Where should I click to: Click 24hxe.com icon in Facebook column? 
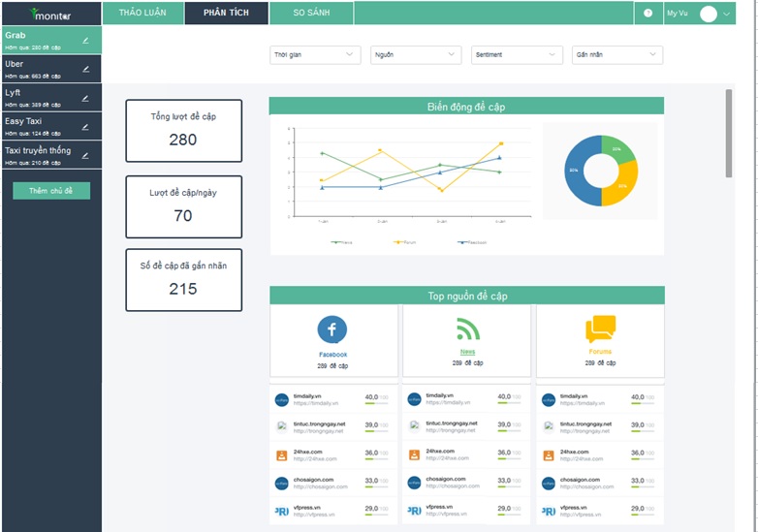coord(281,455)
